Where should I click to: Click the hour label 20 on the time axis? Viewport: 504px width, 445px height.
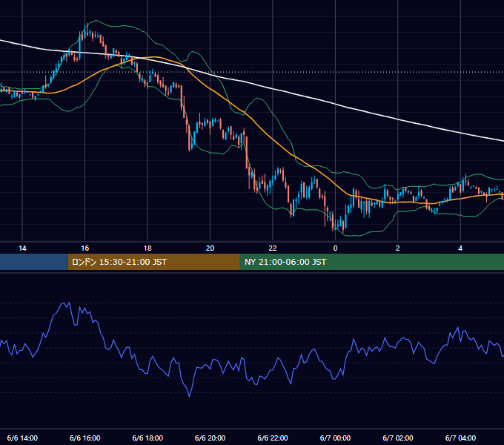[x=210, y=248]
